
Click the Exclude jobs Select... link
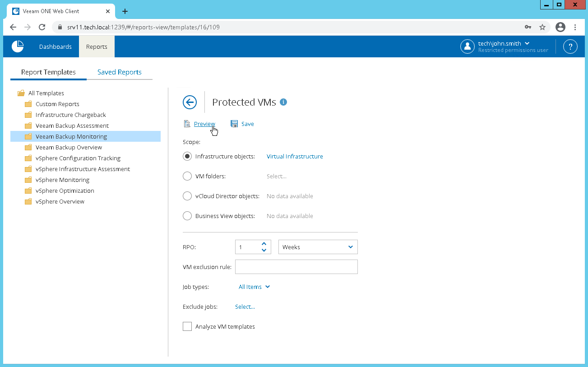(245, 307)
